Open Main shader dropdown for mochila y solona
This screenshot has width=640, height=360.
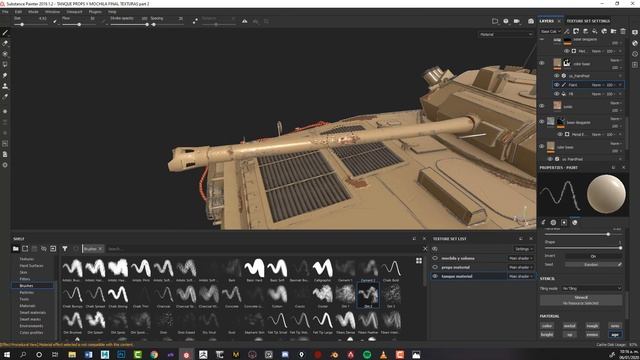point(520,258)
